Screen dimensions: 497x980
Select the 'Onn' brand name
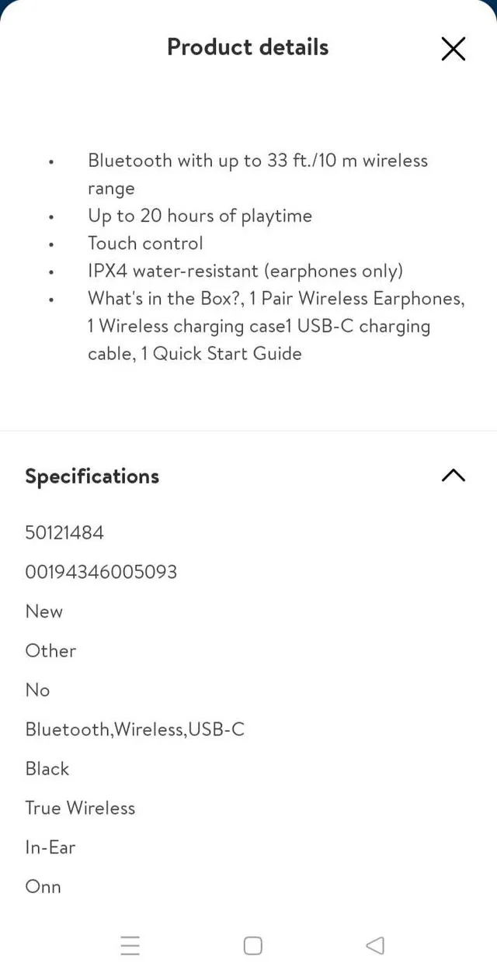(43, 886)
